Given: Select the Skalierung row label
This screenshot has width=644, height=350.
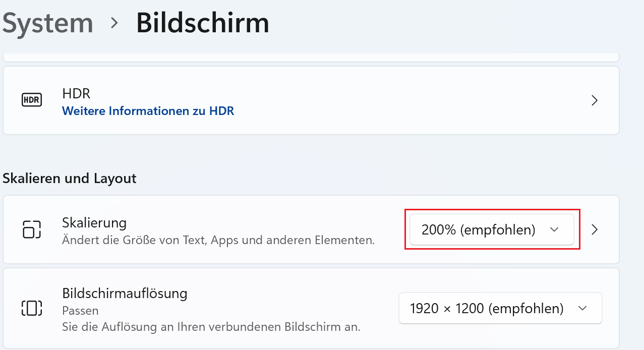Looking at the screenshot, I should tap(94, 222).
